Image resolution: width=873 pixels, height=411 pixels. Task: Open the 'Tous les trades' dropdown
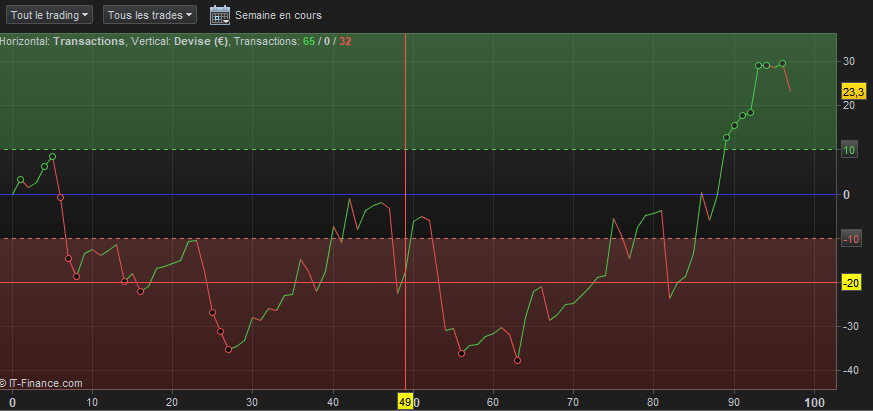(150, 15)
